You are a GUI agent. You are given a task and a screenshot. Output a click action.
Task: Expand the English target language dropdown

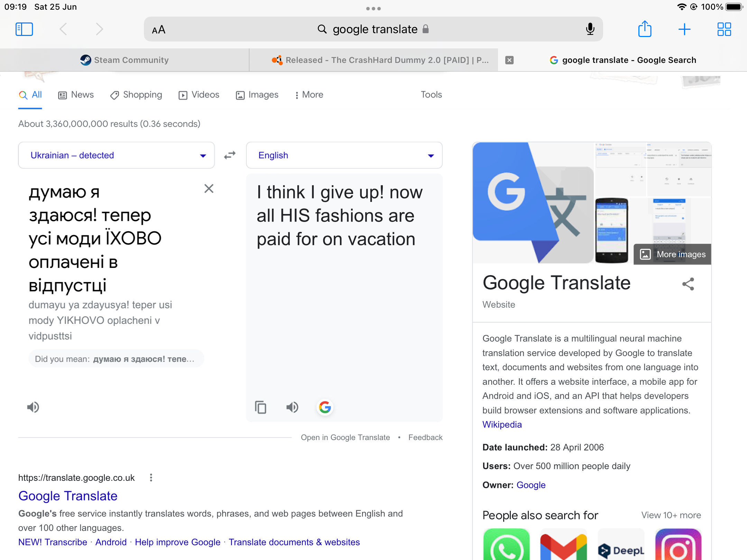(344, 155)
